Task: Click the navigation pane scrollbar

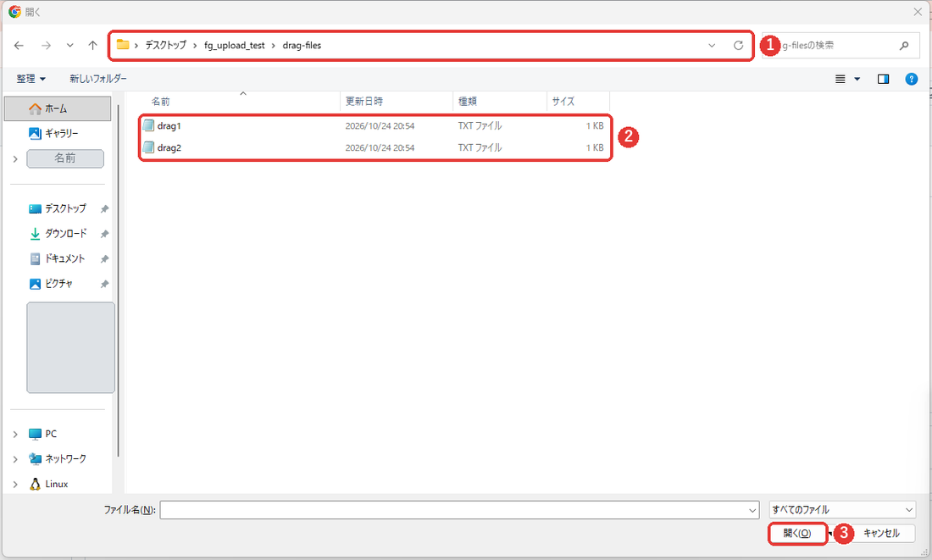Action: pos(119,280)
